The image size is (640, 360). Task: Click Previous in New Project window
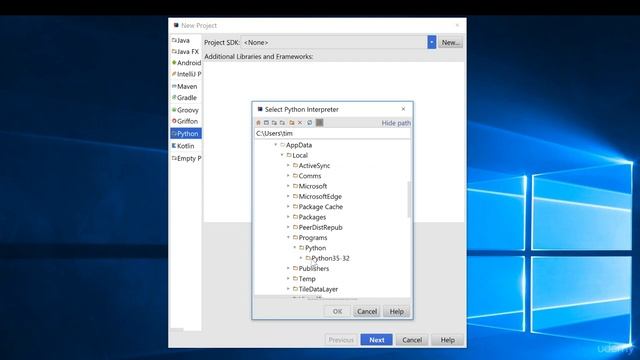click(x=341, y=340)
